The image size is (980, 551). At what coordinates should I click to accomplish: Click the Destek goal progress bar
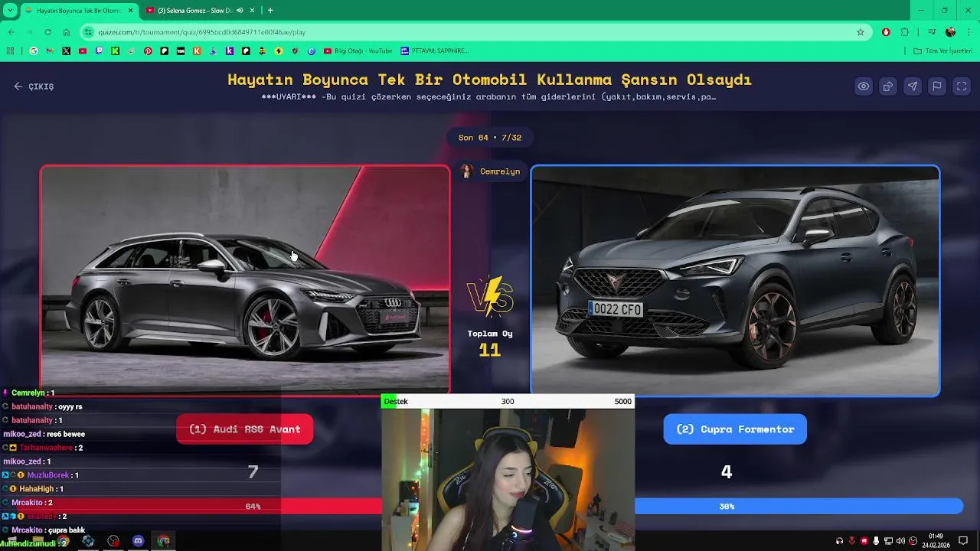pyautogui.click(x=508, y=401)
